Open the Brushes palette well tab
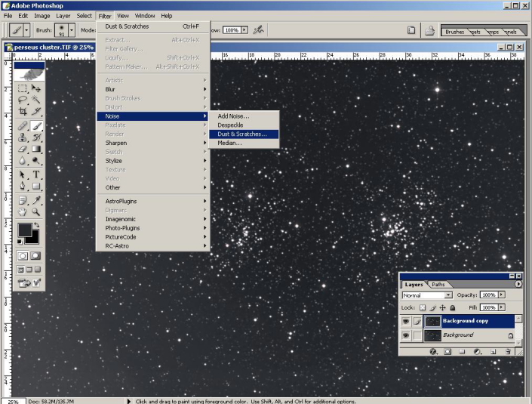Image resolution: width=532 pixels, height=404 pixels. (x=454, y=32)
